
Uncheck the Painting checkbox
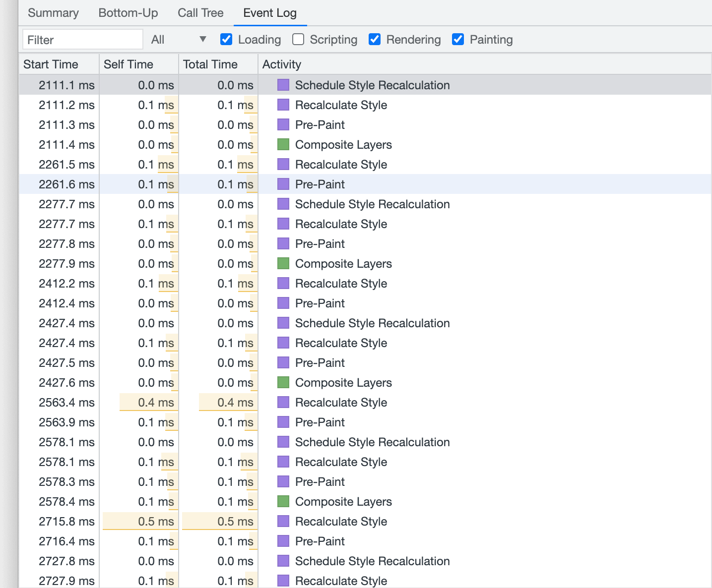coord(458,39)
